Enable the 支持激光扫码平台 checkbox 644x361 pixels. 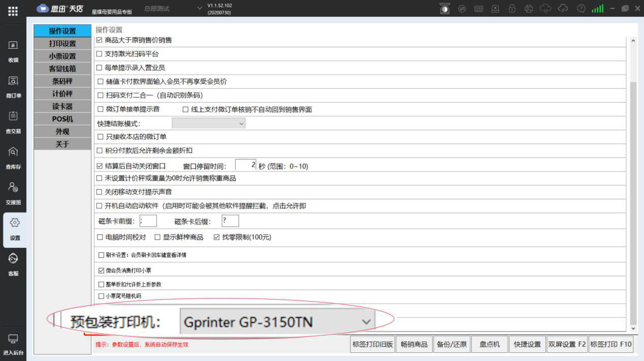[x=100, y=54]
